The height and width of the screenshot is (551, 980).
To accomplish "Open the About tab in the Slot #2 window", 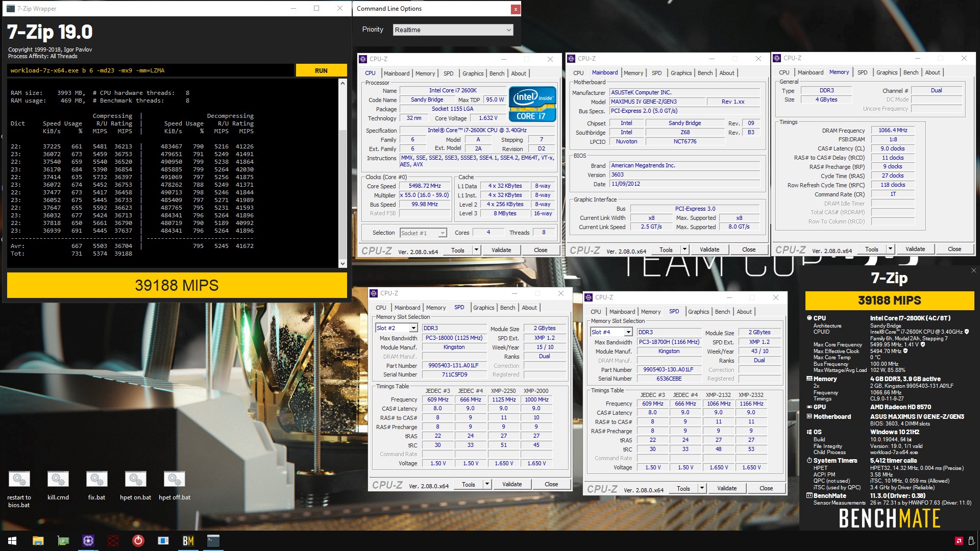I will [x=529, y=308].
